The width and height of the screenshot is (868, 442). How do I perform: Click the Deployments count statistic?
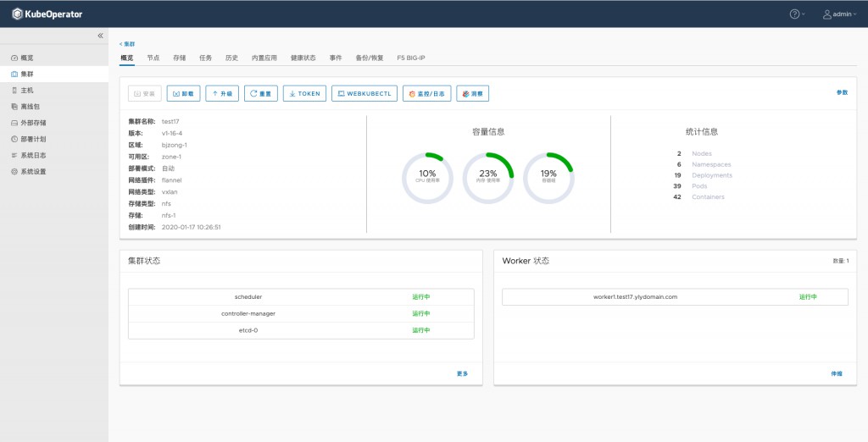pos(703,175)
